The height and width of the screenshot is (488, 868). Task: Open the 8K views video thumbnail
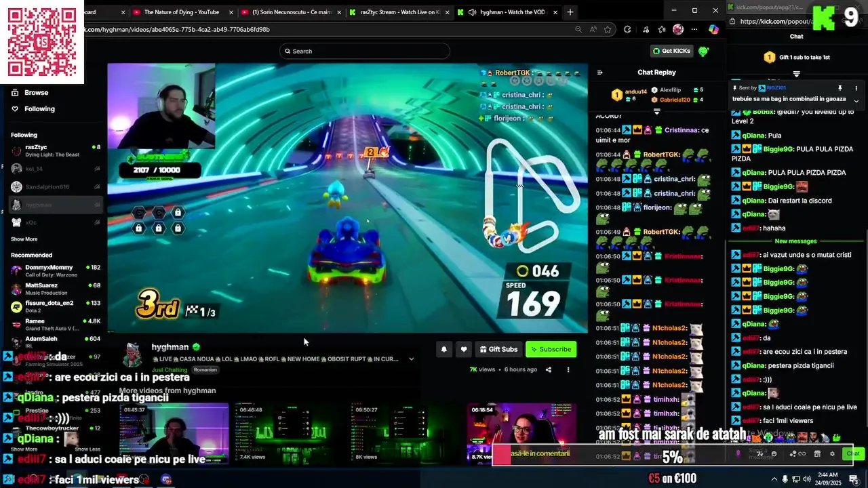click(406, 432)
